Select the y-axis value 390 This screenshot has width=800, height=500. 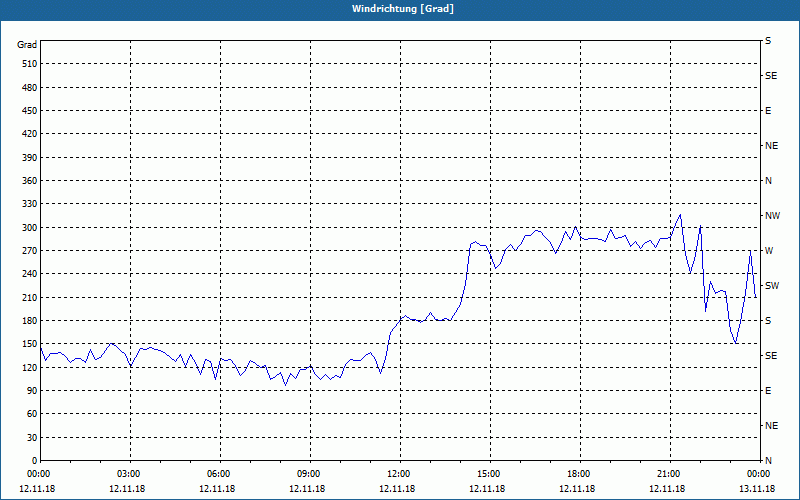coord(30,158)
